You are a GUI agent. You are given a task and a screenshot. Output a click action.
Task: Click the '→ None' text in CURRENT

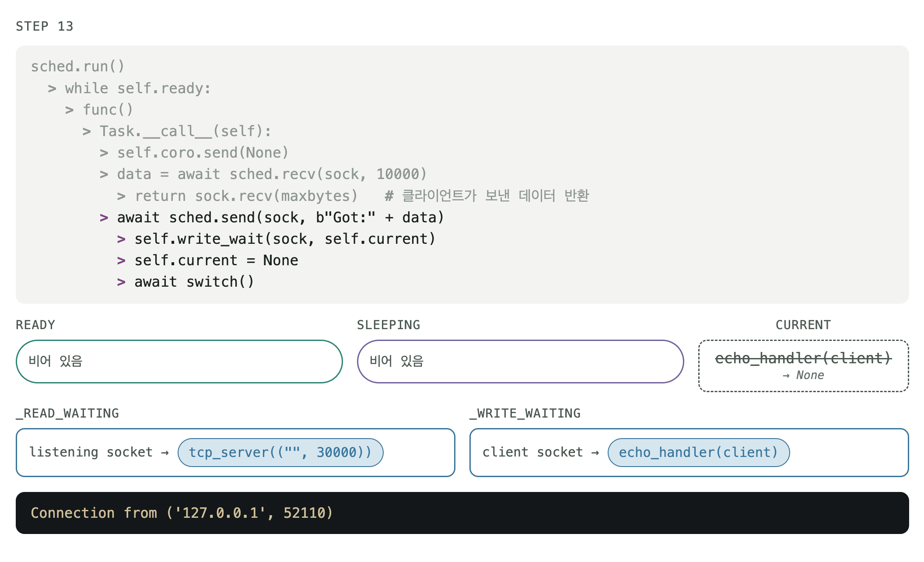(803, 375)
